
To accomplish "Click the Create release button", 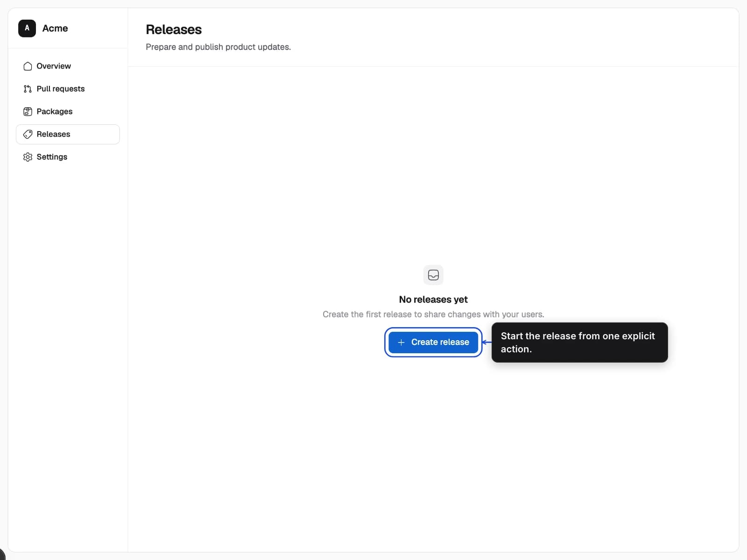I will [x=433, y=342].
